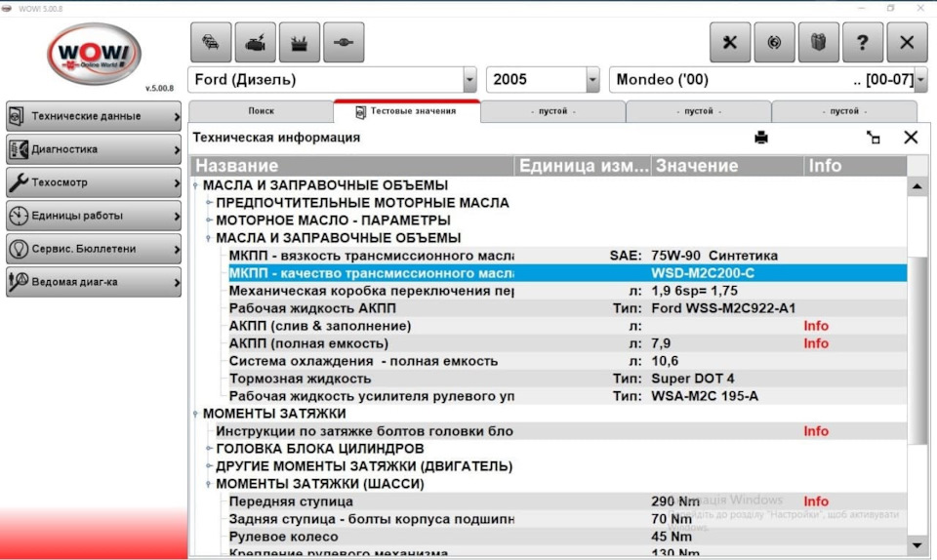Click the value WSD-M2C200-C
This screenshot has height=560, width=937.
[703, 273]
